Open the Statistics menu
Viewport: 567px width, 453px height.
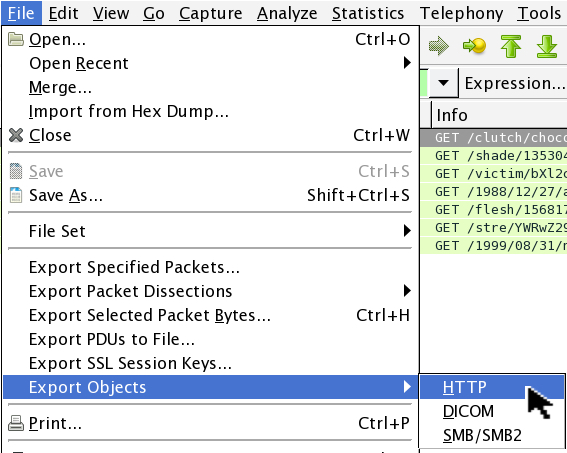[368, 13]
